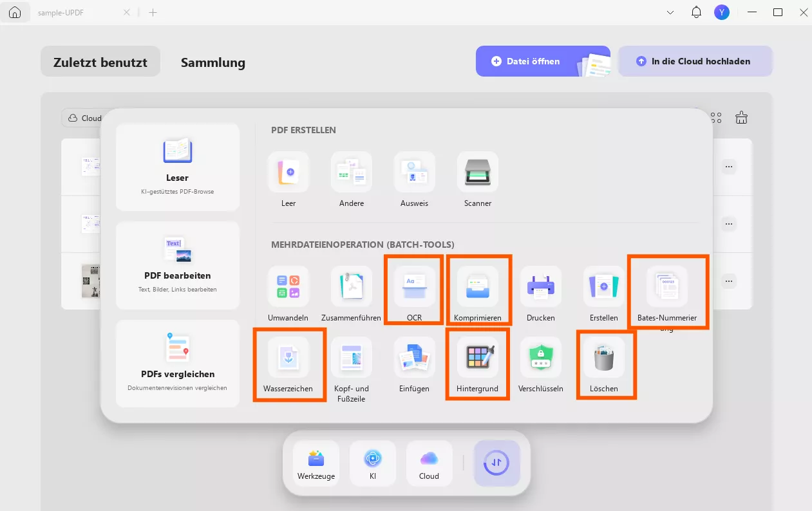Open the notifications bell
Screen dimensions: 812x511
[696, 12]
